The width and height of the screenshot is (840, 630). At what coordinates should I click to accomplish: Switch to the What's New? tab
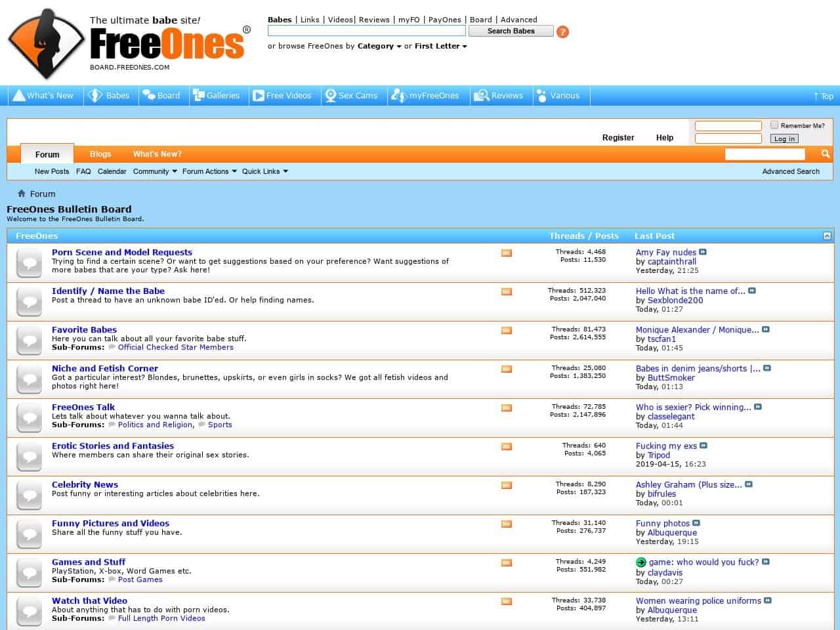click(157, 154)
